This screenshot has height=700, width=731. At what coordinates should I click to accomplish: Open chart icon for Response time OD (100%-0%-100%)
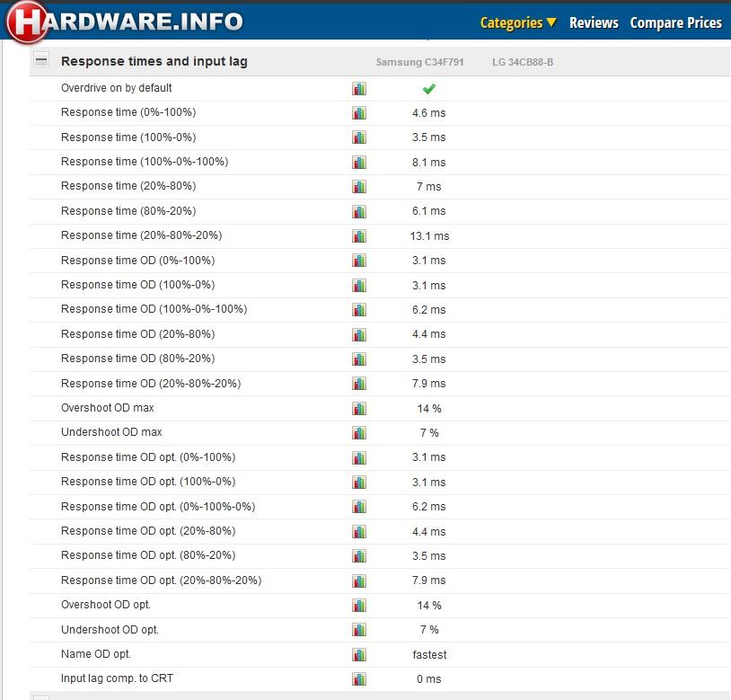point(359,310)
